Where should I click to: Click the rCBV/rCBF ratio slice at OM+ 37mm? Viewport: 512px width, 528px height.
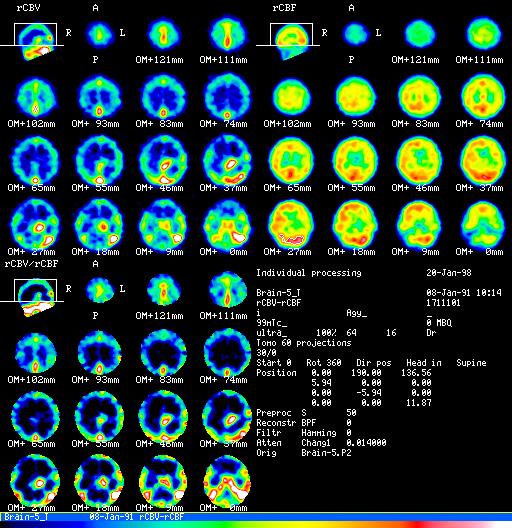pyautogui.click(x=227, y=417)
